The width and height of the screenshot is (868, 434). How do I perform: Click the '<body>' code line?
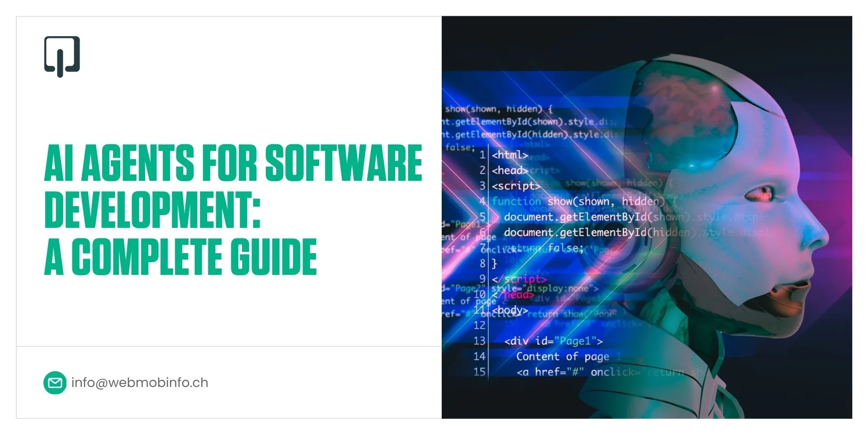510,310
